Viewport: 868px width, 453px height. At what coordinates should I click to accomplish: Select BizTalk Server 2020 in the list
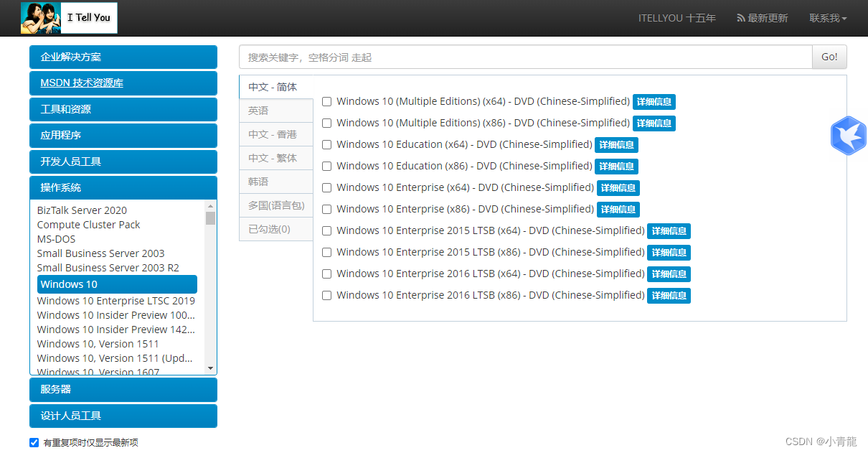coord(82,210)
